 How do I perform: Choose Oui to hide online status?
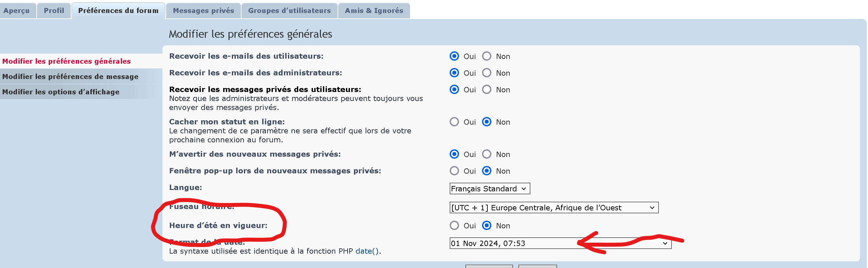tap(454, 122)
